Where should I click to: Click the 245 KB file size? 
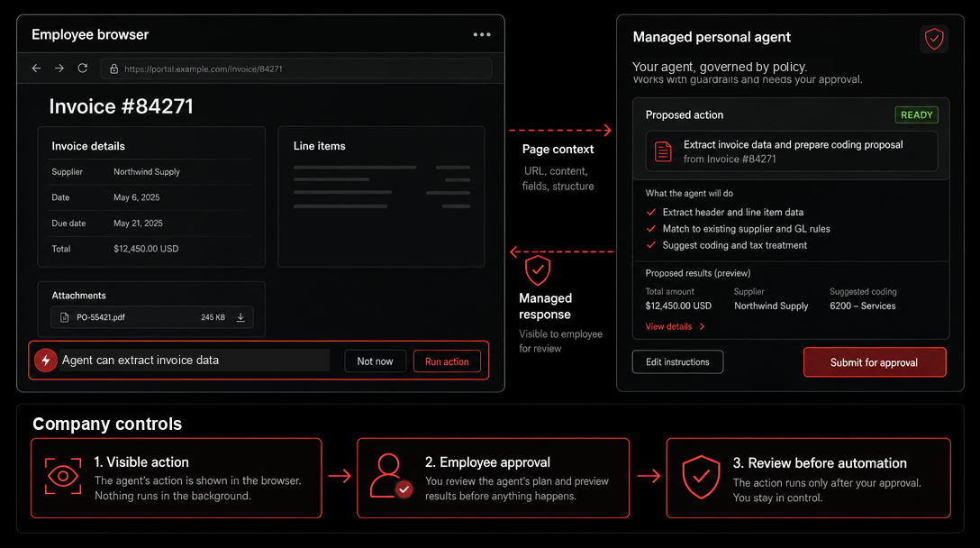tap(213, 318)
